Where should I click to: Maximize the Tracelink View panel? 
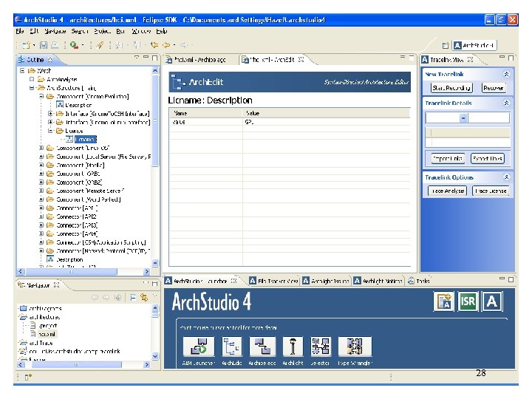(x=511, y=58)
